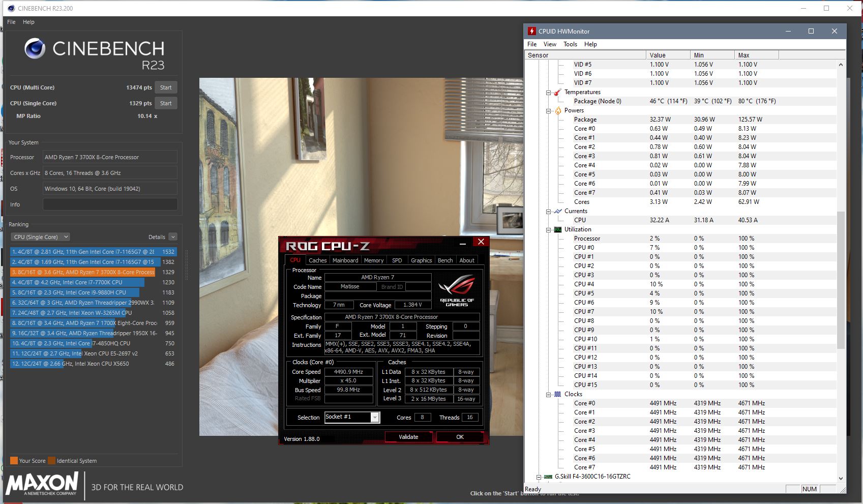Click the HWMonitor scroll up arrow
863x504 pixels.
pyautogui.click(x=840, y=65)
